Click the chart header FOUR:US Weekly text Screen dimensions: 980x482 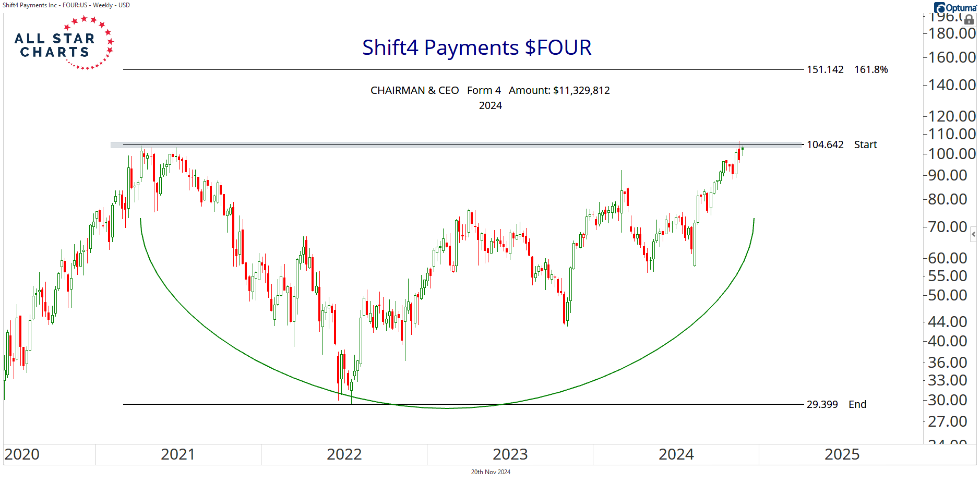pos(66,5)
